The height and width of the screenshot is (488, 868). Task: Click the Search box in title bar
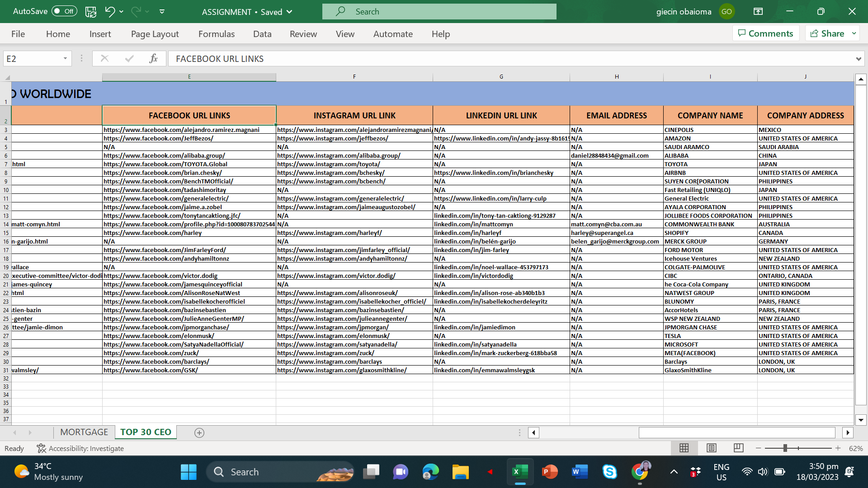(x=439, y=12)
